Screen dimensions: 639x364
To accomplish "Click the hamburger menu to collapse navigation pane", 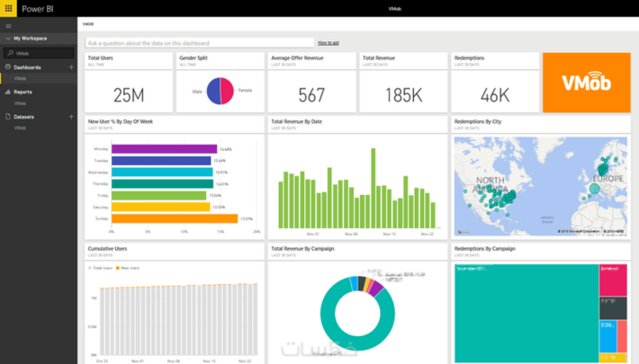I will click(8, 26).
